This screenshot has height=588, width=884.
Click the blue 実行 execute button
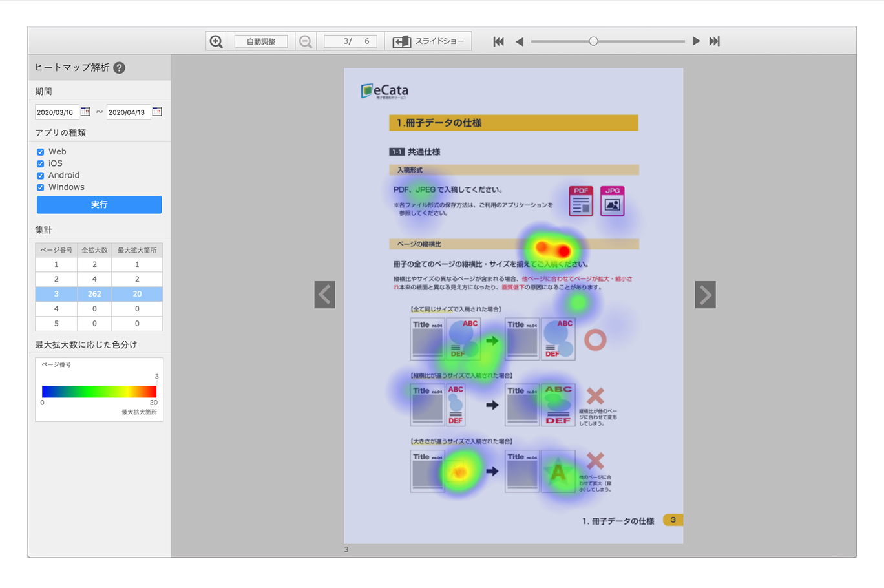(99, 205)
